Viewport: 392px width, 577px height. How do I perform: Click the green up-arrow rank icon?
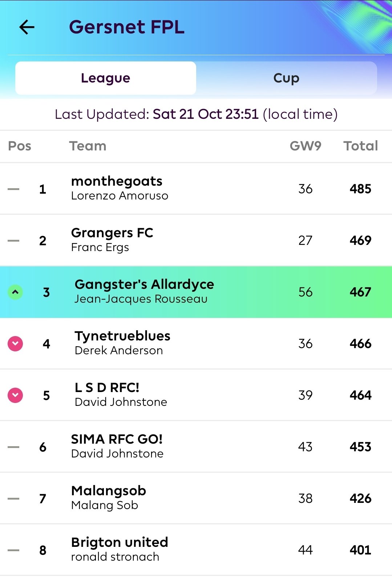15,292
